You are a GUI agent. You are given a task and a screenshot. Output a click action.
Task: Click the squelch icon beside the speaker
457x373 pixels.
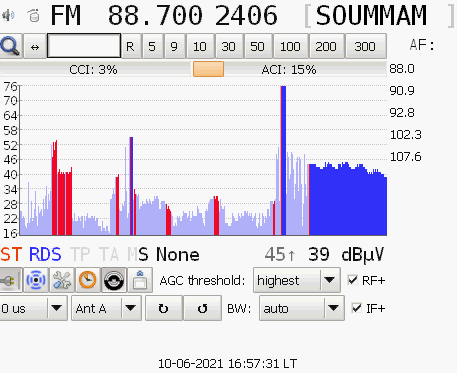[34, 15]
